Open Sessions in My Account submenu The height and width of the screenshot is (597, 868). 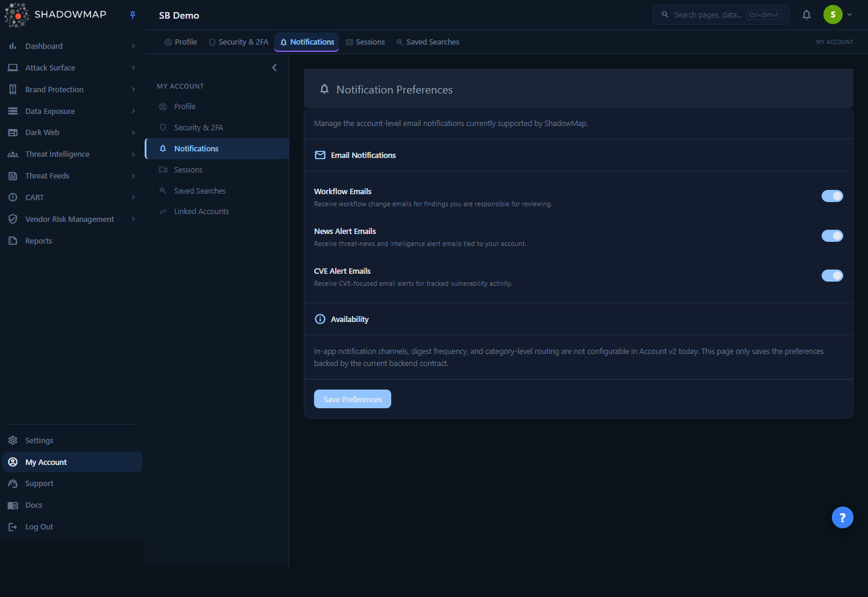(x=217, y=170)
